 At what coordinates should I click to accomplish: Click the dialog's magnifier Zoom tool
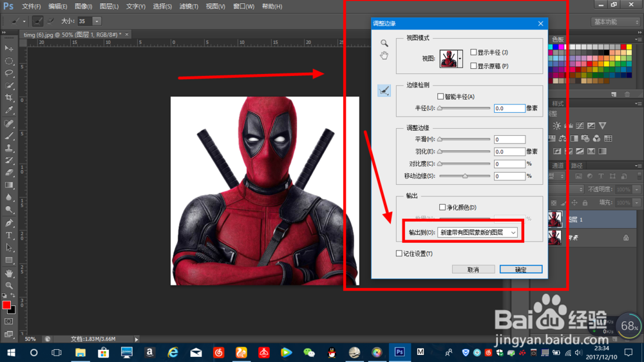(x=384, y=43)
